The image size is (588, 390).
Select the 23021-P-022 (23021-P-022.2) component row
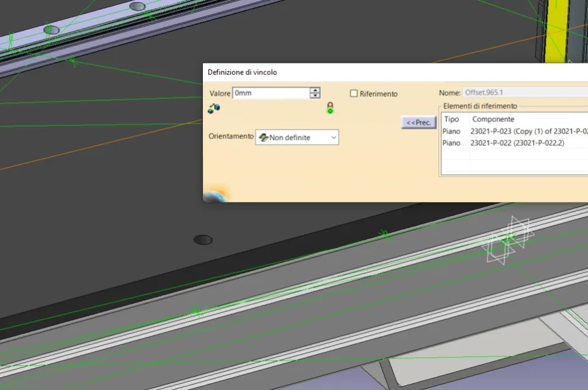(515, 143)
